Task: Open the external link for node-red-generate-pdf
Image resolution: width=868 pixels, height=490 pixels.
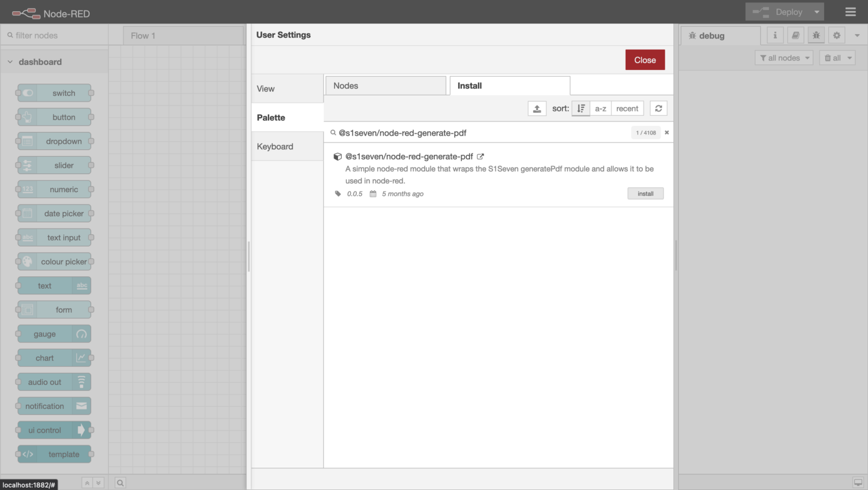Action: point(480,157)
